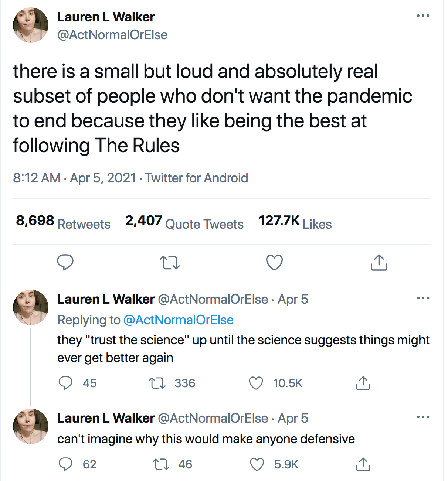The image size is (448, 481).
Task: Like the "make anyone defensive" tweet
Action: coord(257,464)
